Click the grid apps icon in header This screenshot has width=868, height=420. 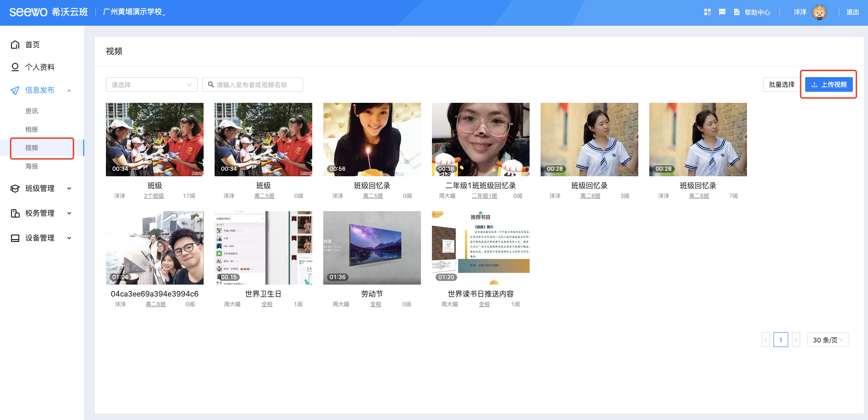coord(707,12)
